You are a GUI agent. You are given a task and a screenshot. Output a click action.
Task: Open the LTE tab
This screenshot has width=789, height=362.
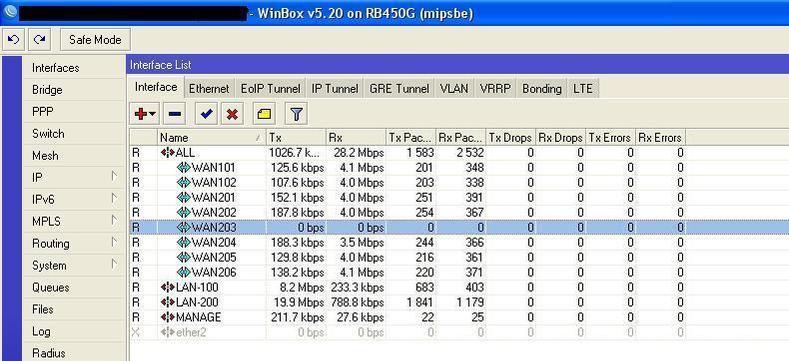click(x=583, y=89)
